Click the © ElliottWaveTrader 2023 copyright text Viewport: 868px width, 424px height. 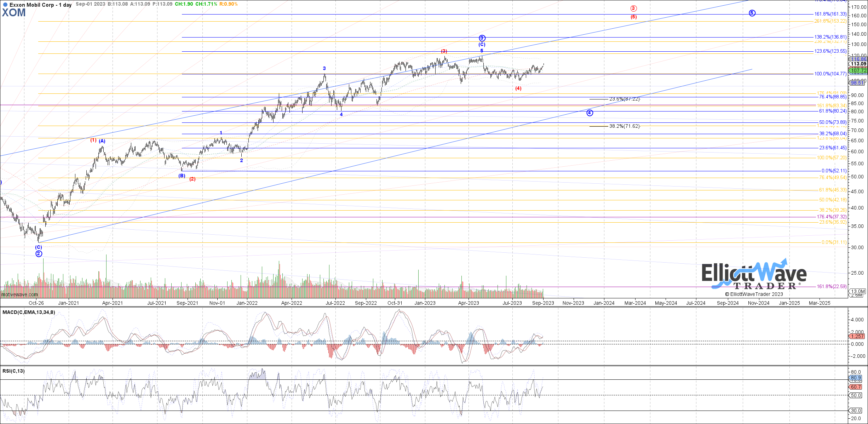click(754, 294)
